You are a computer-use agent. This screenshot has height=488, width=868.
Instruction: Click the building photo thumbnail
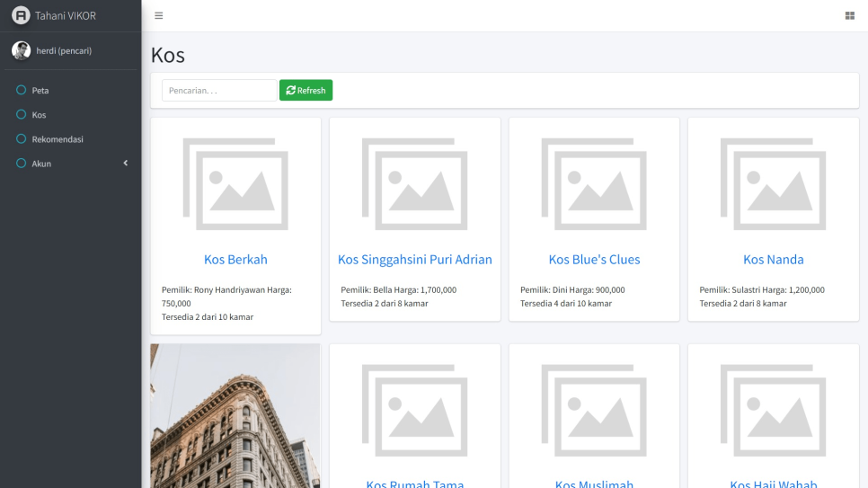(x=235, y=415)
